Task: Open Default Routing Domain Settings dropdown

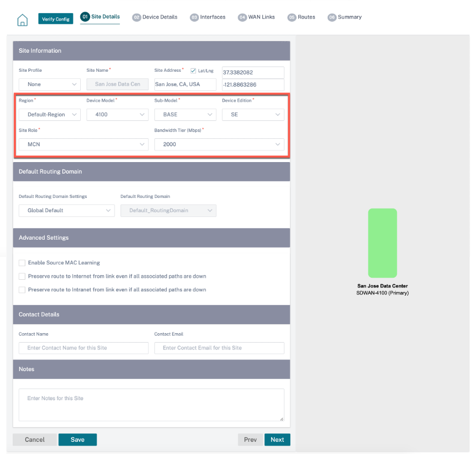Action: click(x=66, y=211)
